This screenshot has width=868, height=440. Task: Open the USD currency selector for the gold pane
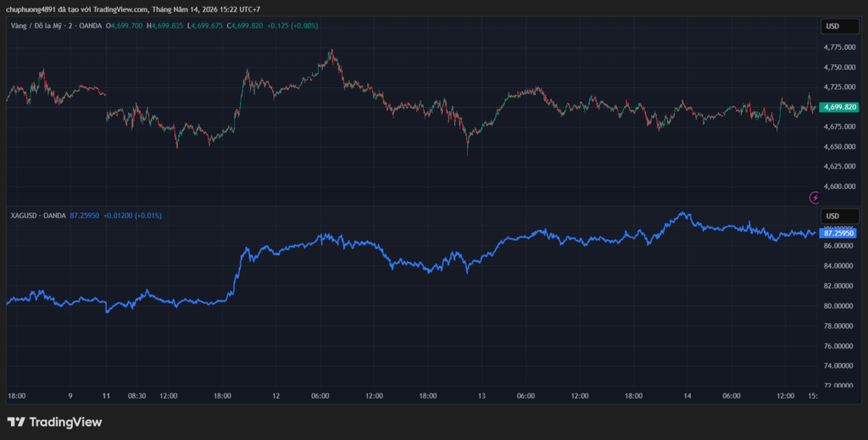coord(839,26)
